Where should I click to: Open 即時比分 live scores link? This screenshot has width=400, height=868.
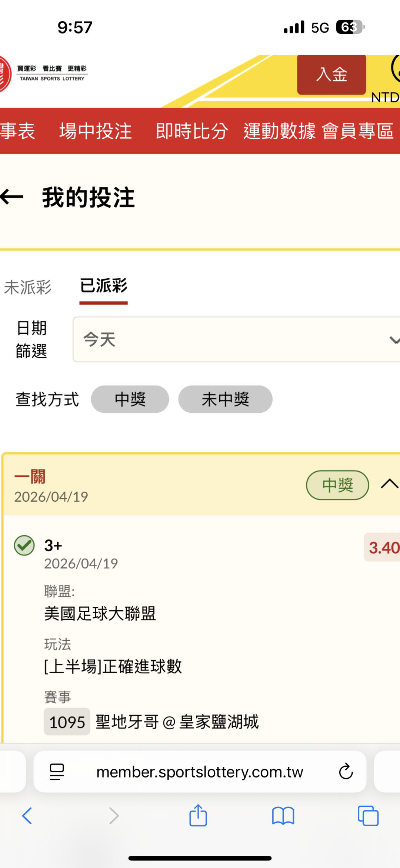point(192,131)
